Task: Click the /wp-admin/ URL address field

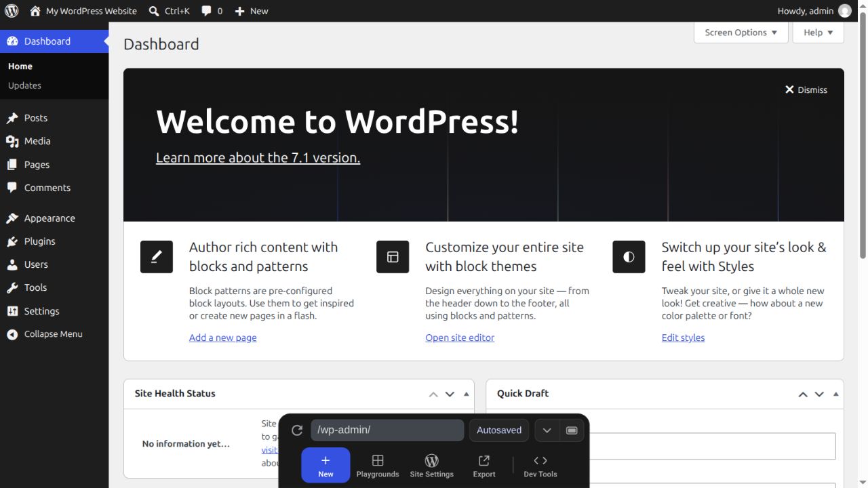Action: (x=387, y=430)
